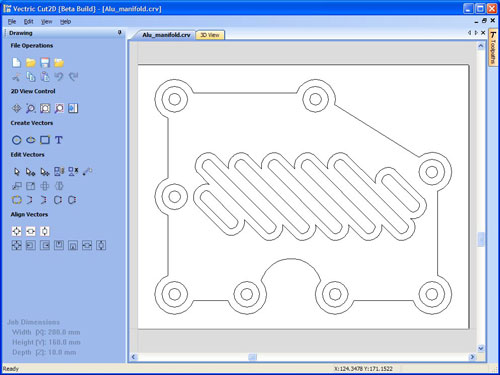
Task: Open the Edit menu
Action: click(28, 22)
